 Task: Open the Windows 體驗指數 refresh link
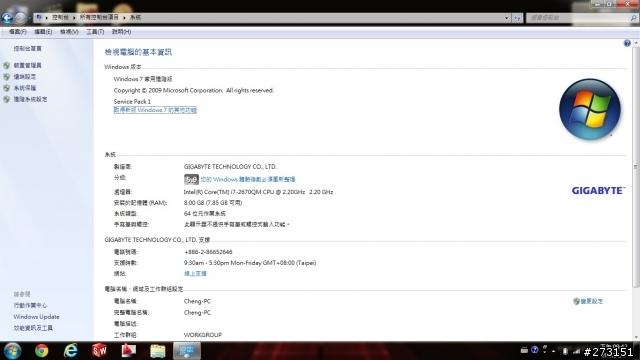248,179
